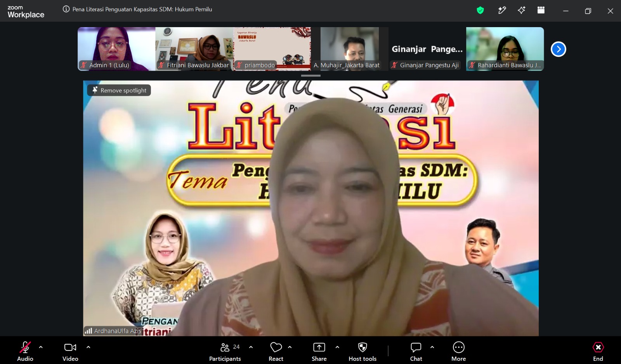Click muted mic icon on Ginanjar Pangestu Aji
The height and width of the screenshot is (364, 621).
394,65
